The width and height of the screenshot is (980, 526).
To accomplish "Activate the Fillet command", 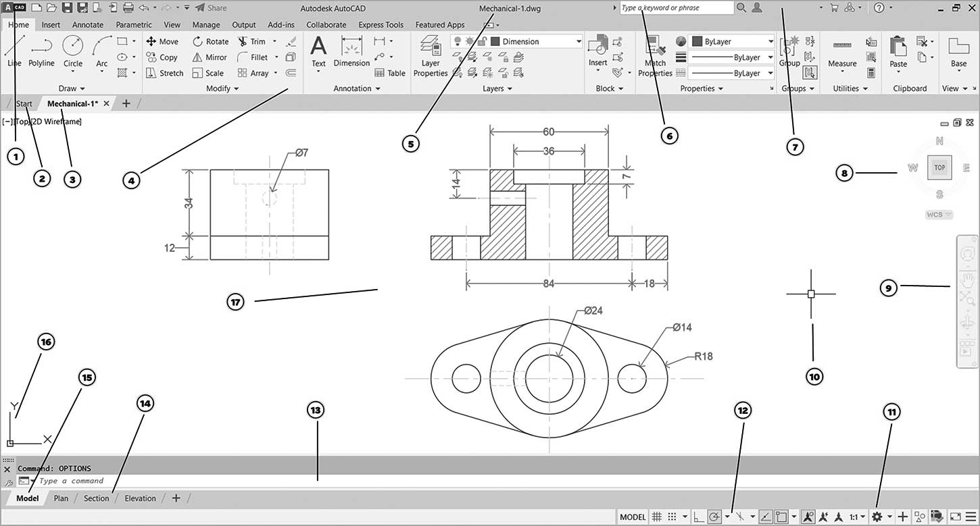I will pyautogui.click(x=253, y=57).
